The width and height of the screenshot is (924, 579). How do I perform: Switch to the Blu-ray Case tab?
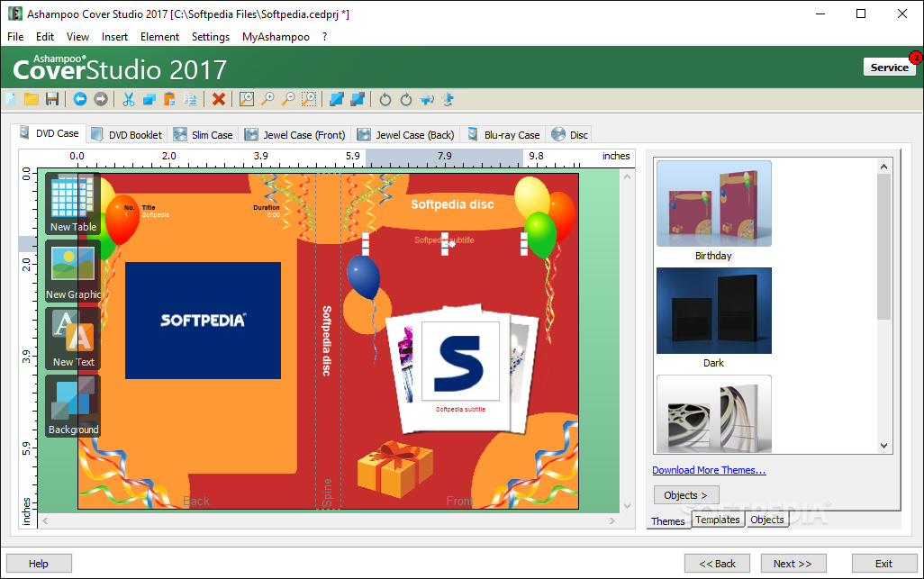click(503, 135)
